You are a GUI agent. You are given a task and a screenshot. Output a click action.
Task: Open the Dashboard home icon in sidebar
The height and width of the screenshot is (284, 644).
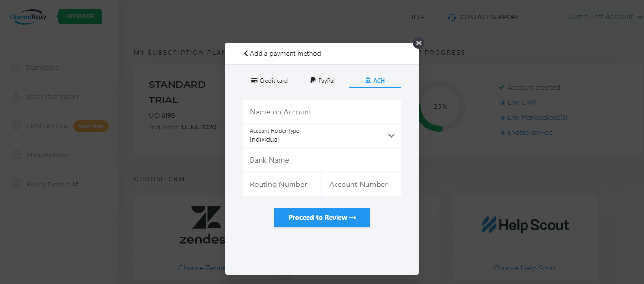(16, 67)
